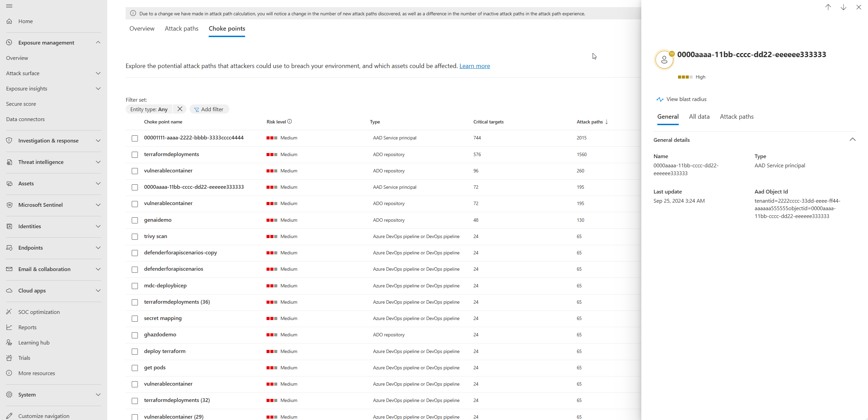Click the Add filter funnel icon

(x=196, y=110)
